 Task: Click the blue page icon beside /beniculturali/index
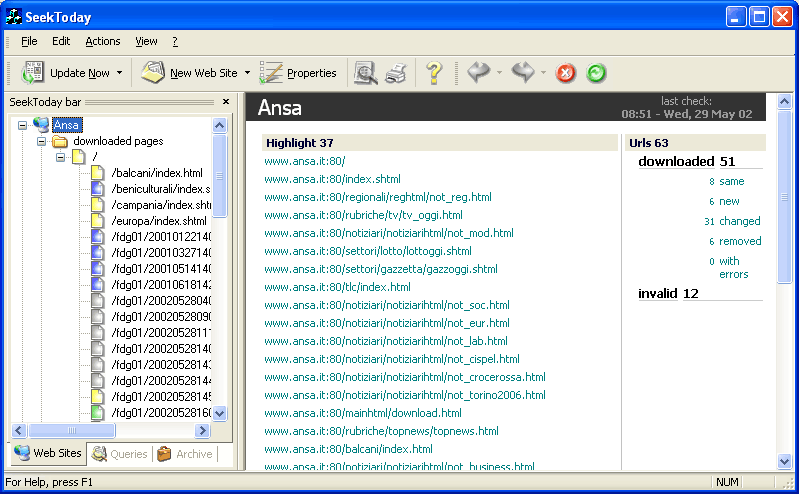tap(97, 189)
